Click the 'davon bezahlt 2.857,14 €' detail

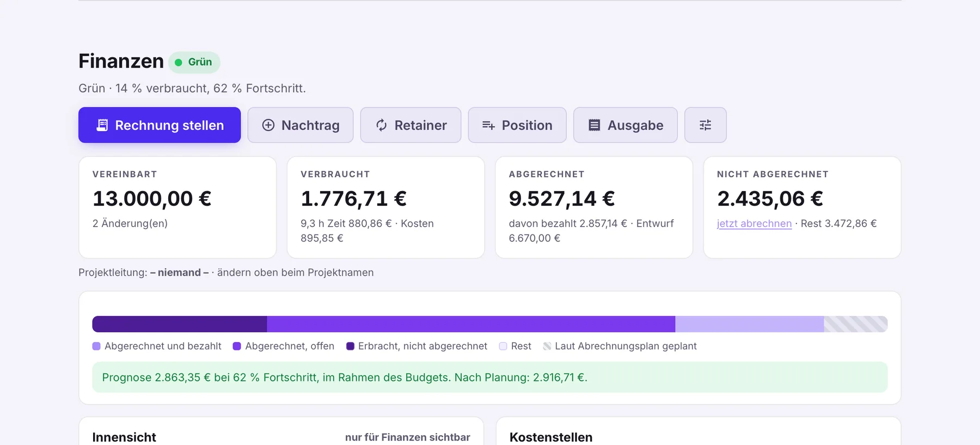pos(568,224)
